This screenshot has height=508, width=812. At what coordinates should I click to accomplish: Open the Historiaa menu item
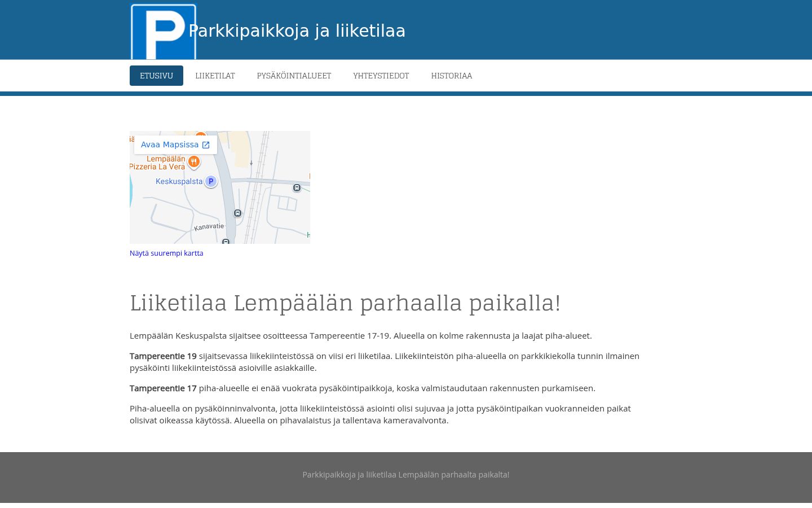451,76
